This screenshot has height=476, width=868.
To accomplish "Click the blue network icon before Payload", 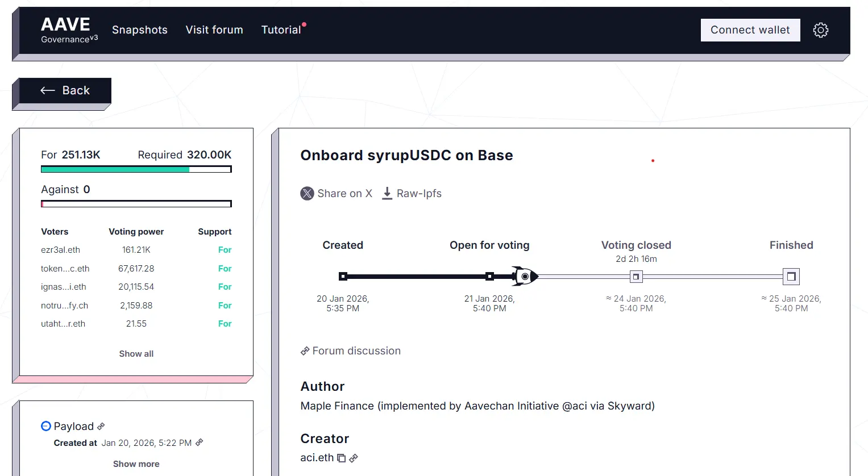I will pyautogui.click(x=45, y=425).
